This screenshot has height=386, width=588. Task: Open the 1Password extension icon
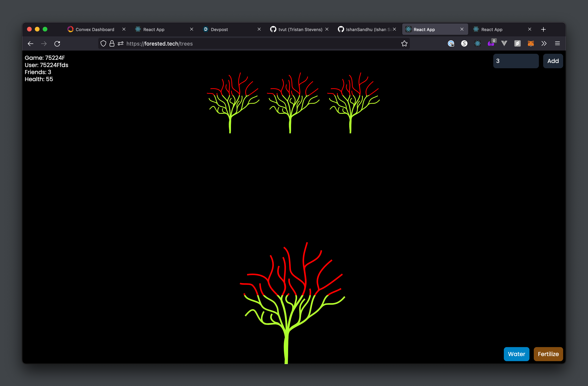tap(451, 43)
